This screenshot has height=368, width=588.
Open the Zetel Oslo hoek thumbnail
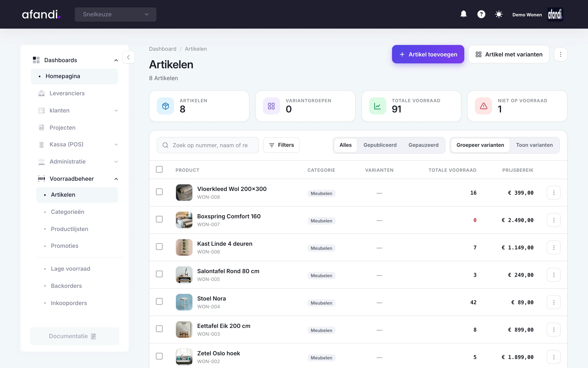[184, 357]
